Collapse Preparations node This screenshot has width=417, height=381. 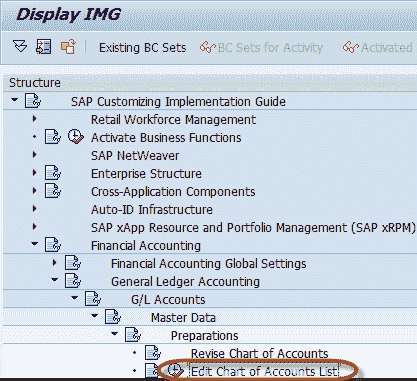click(x=114, y=334)
